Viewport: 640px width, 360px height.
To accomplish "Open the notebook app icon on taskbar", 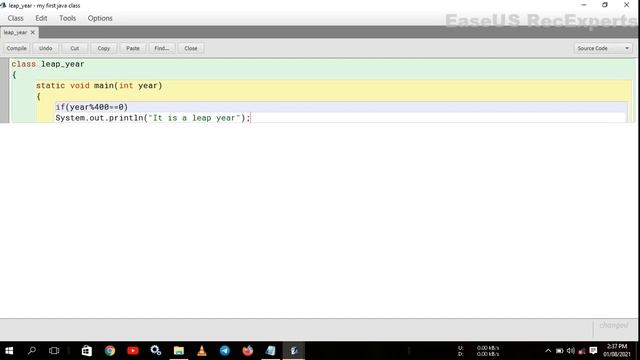I will 271,351.
